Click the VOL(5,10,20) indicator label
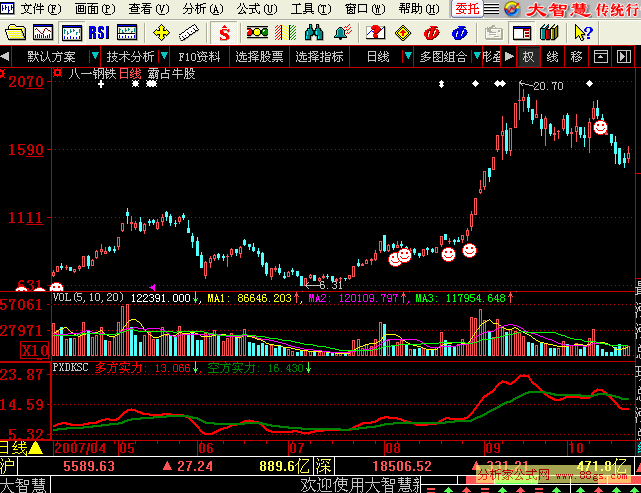The image size is (641, 493). (88, 297)
